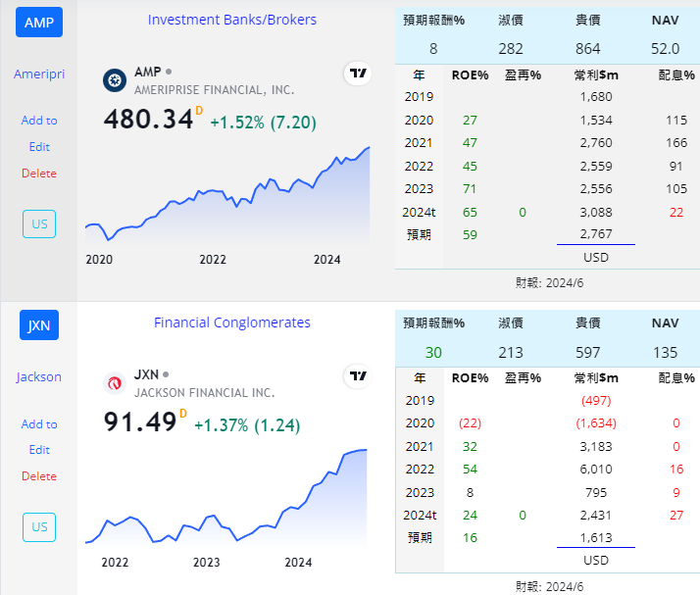Click the AMP 貴價 value 864

pos(588,48)
